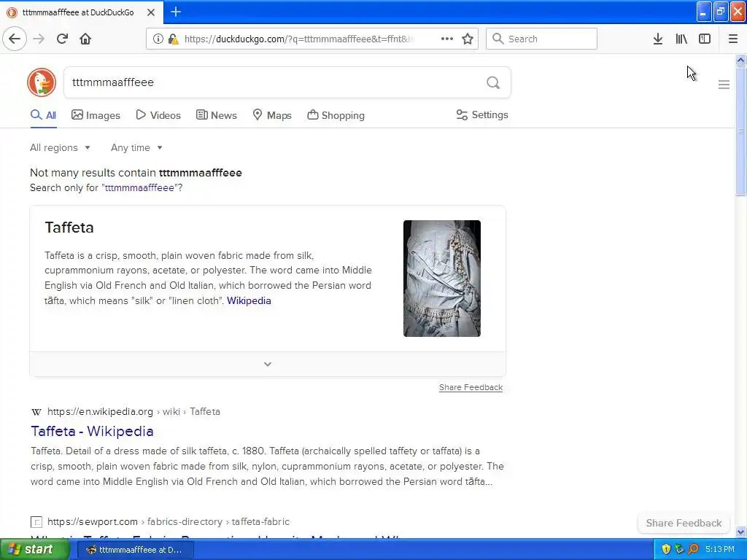Switch to Images tab

[96, 115]
